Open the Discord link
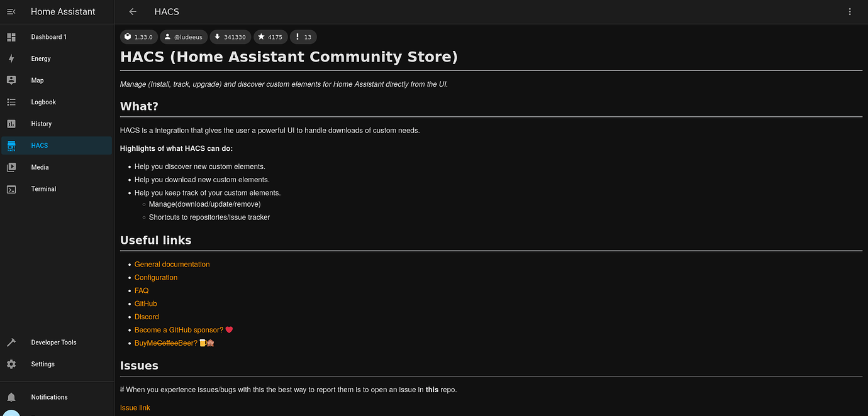The width and height of the screenshot is (868, 416). pos(147,317)
